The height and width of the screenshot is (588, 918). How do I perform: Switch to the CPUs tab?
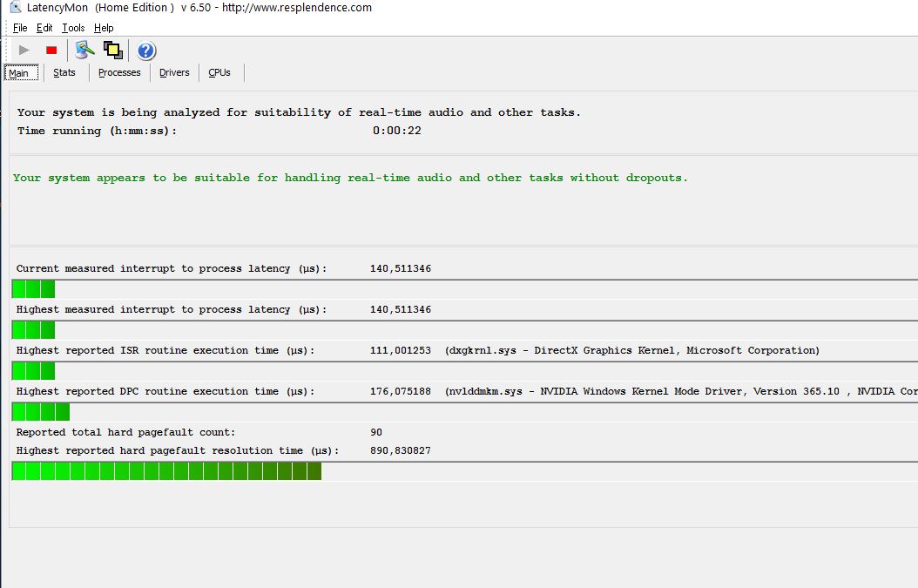pos(219,72)
